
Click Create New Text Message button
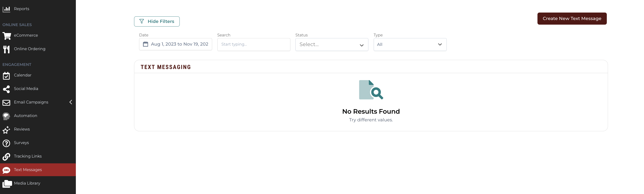[x=572, y=19]
